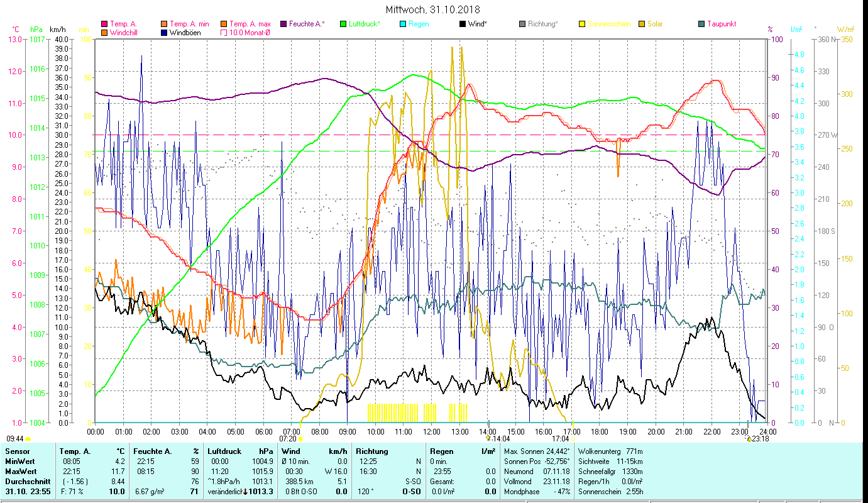
Task: Click the Temp. A. max legend swatch
Action: (224, 24)
